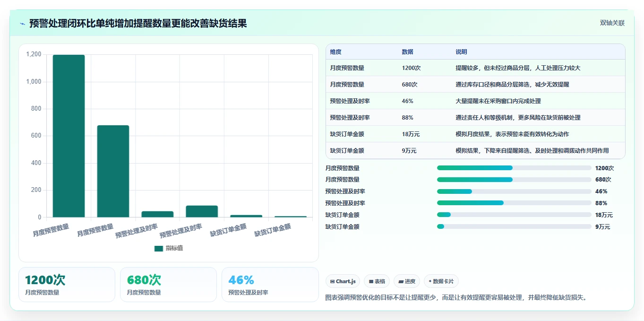Select the 表格 chip
The width and height of the screenshot is (644, 321).
[377, 281]
